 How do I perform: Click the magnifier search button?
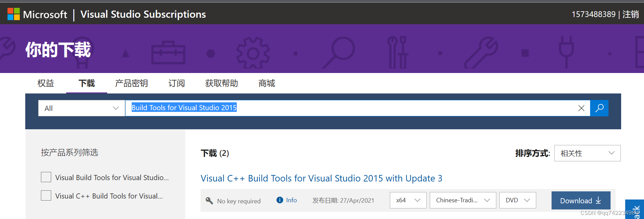(x=599, y=108)
